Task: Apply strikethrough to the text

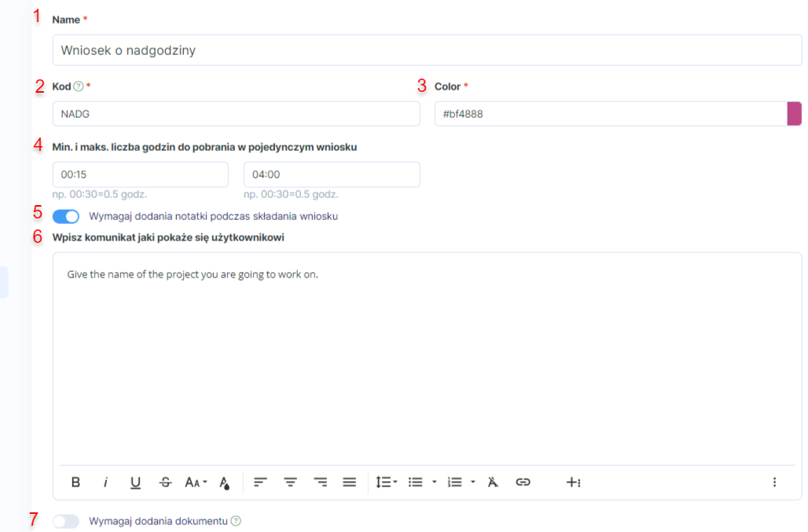Action: tap(165, 482)
